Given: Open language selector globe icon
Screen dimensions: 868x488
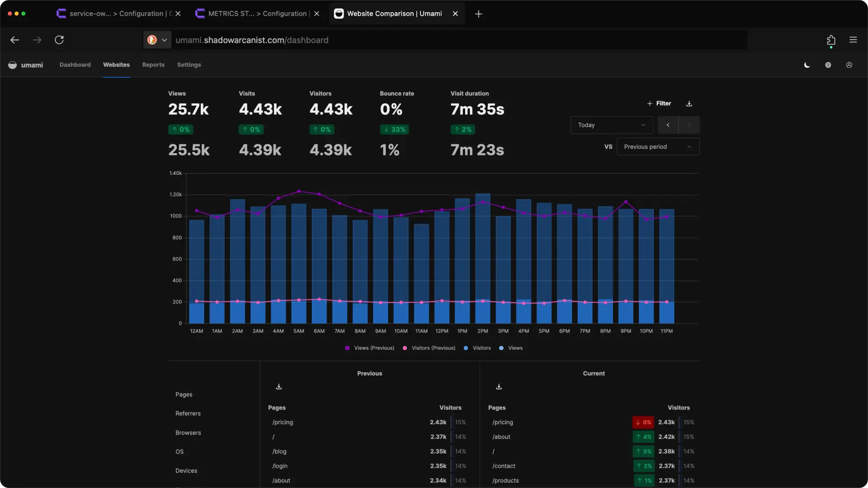Looking at the screenshot, I should (828, 65).
